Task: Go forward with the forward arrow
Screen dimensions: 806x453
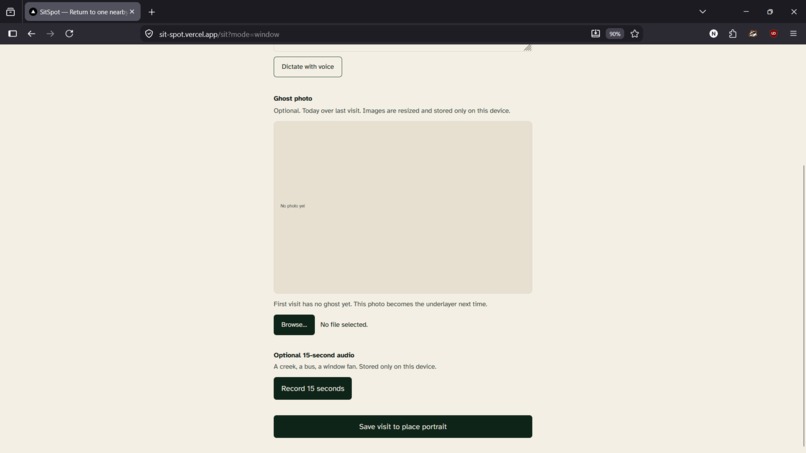Action: tap(50, 34)
